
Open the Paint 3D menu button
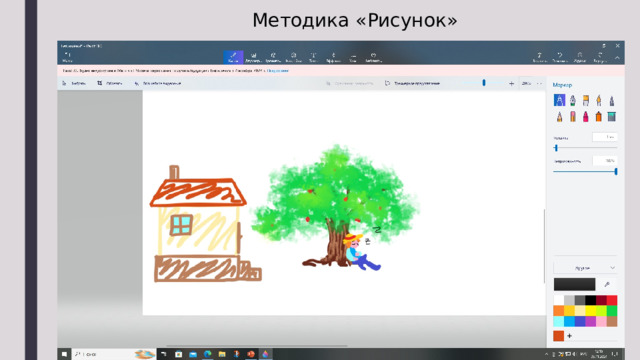tap(68, 57)
